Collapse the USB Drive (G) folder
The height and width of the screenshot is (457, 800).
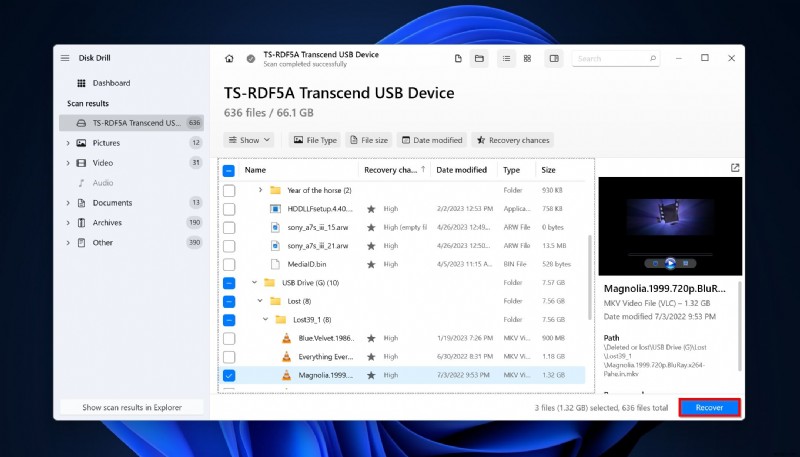(x=254, y=283)
